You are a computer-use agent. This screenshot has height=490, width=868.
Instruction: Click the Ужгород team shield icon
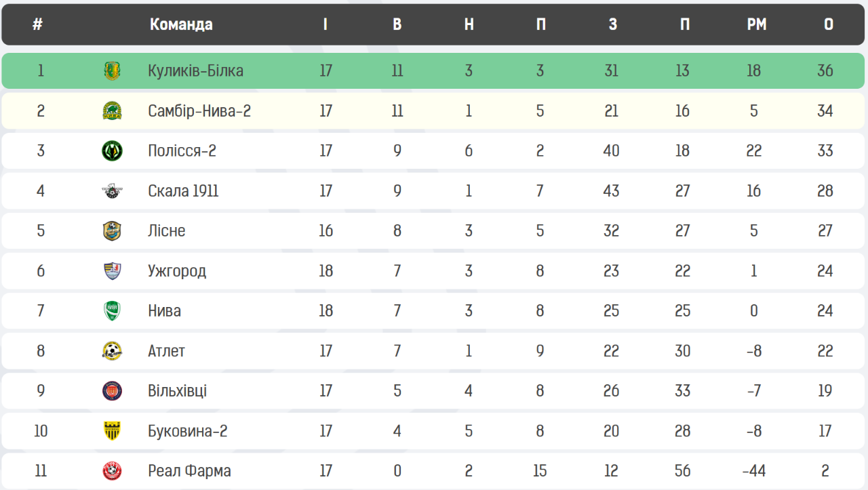[x=112, y=270]
